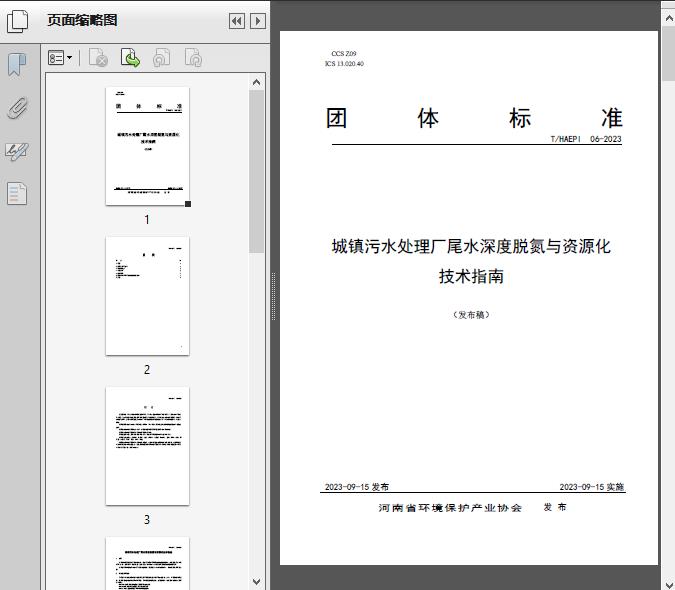The height and width of the screenshot is (590, 675).
Task: Click document scroll up arrow
Action: tap(669, 19)
